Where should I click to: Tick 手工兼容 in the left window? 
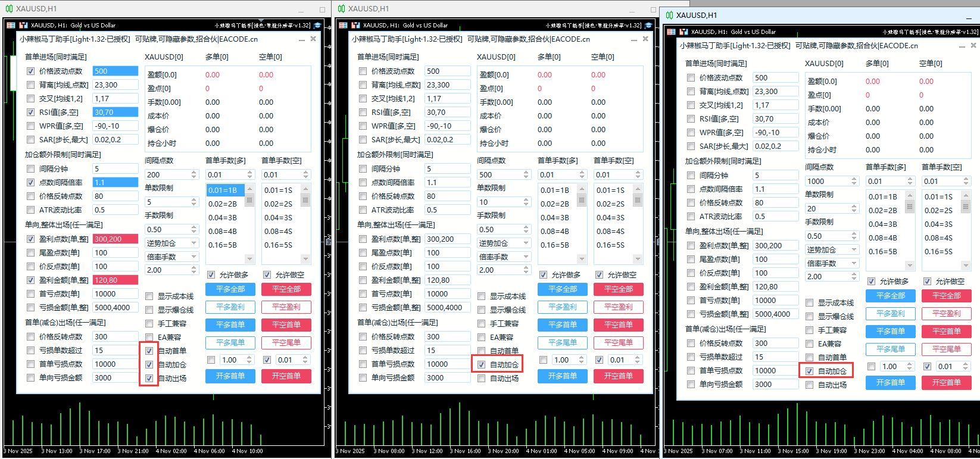tap(149, 324)
